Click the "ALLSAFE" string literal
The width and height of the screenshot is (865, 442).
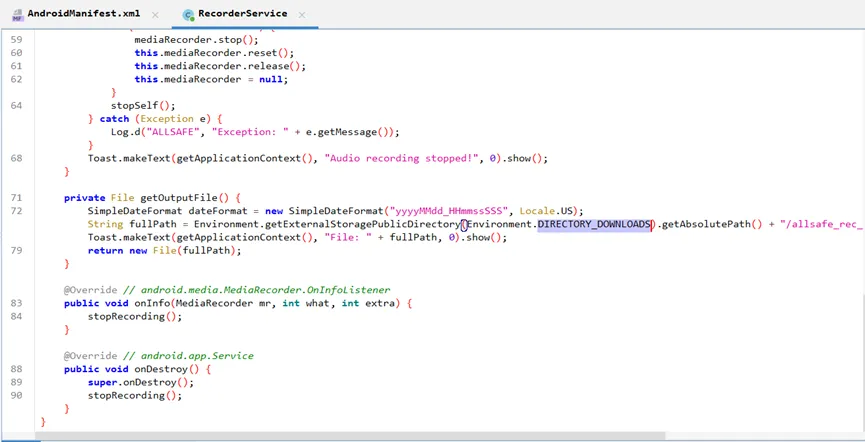click(x=173, y=132)
